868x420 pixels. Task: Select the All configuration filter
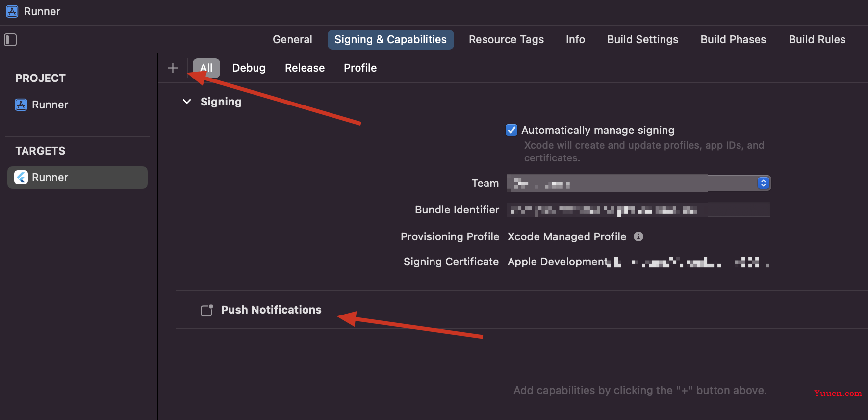point(206,68)
